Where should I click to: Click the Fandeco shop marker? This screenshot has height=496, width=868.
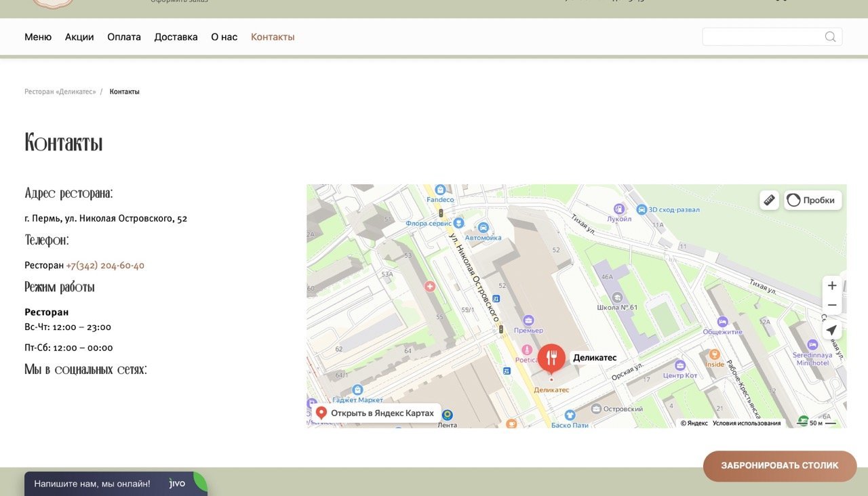(440, 190)
